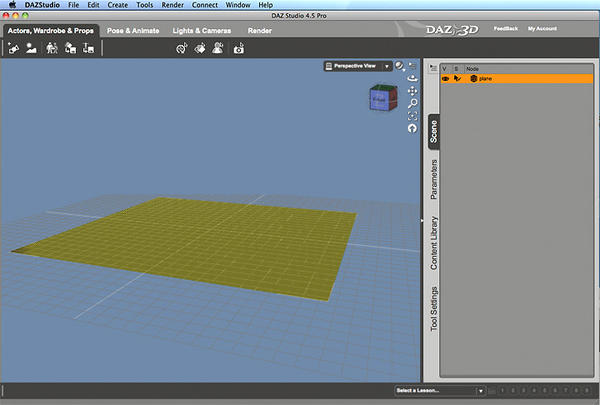The height and width of the screenshot is (405, 600).
Task: Click the rotate tool icon with play arrow
Action: [181, 49]
